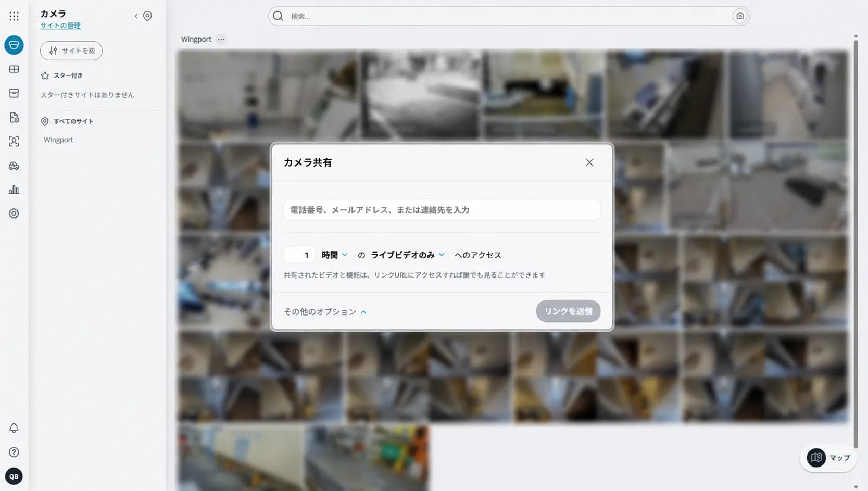The width and height of the screenshot is (868, 491).
Task: Click the phone or email contact field
Action: 442,210
